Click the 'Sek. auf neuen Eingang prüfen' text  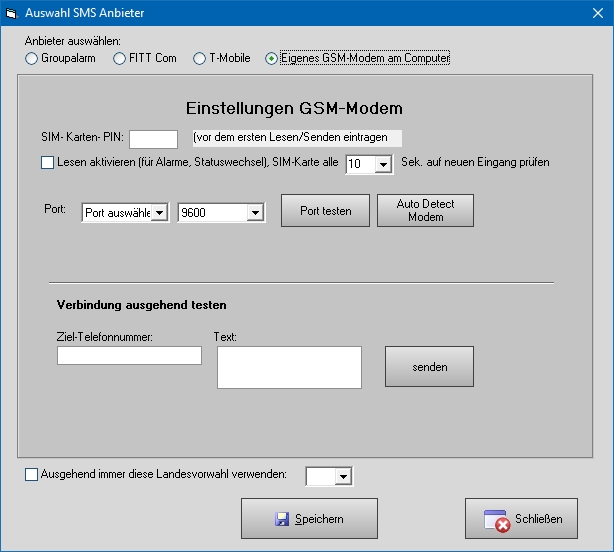click(x=475, y=162)
